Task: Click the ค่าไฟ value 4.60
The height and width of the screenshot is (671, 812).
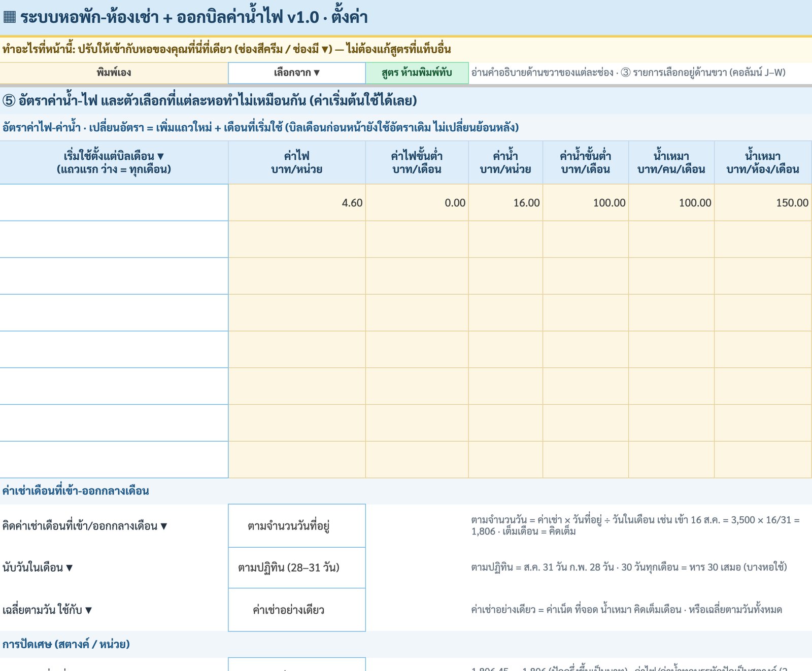Action: point(297,203)
